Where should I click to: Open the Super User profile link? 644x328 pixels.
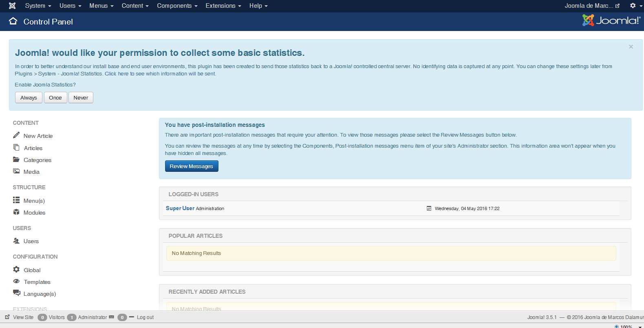(180, 208)
